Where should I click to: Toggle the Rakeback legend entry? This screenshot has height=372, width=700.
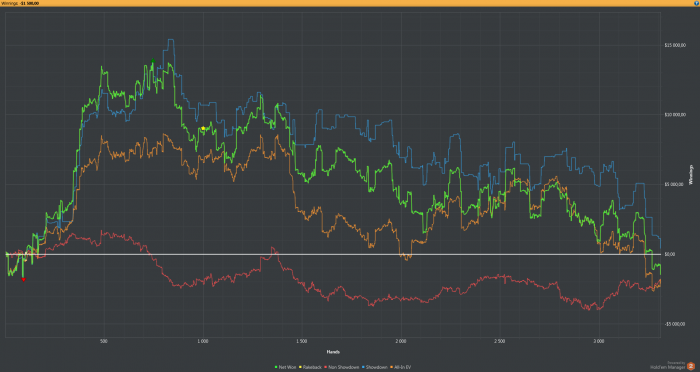pyautogui.click(x=310, y=367)
